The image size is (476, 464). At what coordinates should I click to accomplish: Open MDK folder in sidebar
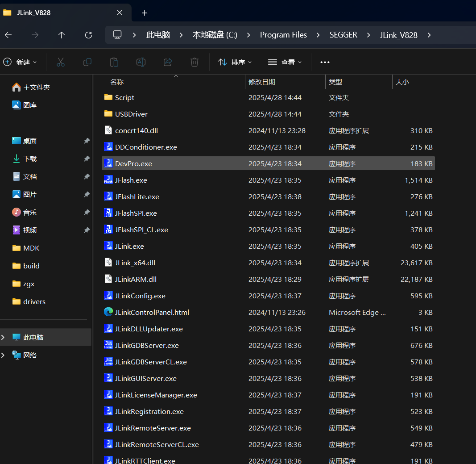(26, 248)
